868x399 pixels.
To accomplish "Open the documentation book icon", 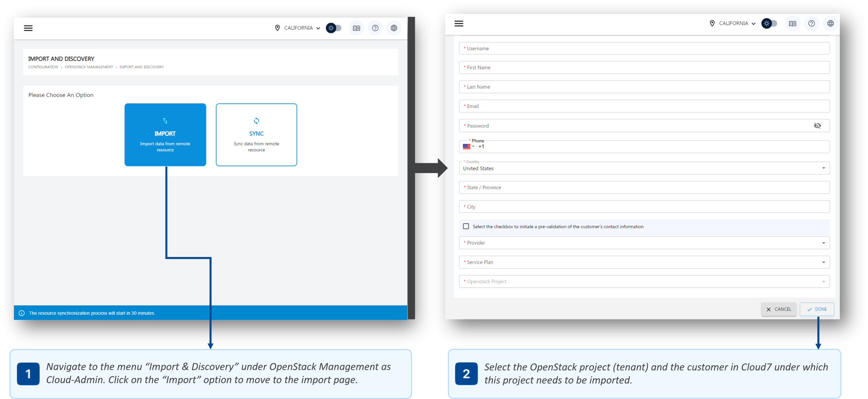I will click(x=356, y=28).
